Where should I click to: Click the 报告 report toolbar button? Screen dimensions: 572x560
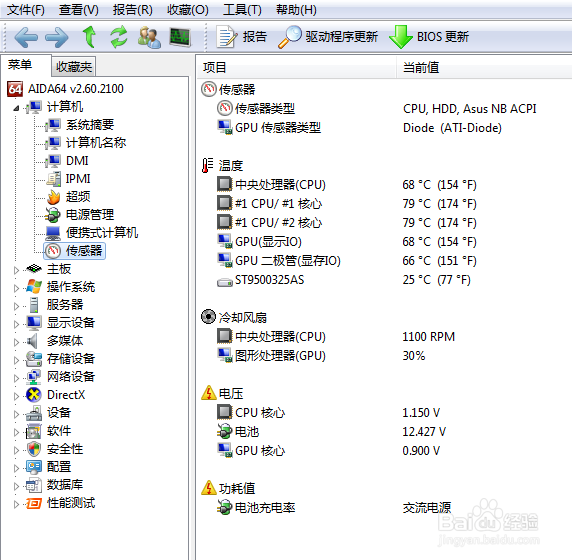click(242, 37)
